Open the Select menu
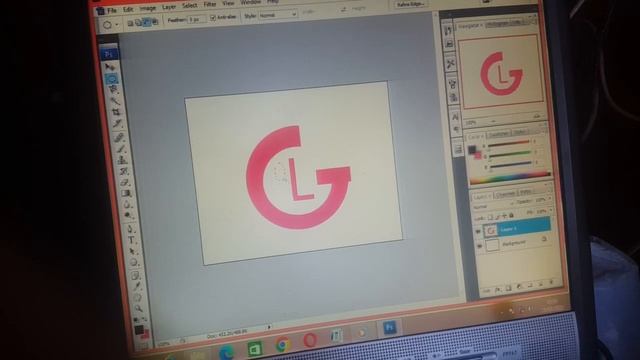The width and height of the screenshot is (640, 360). 189,5
